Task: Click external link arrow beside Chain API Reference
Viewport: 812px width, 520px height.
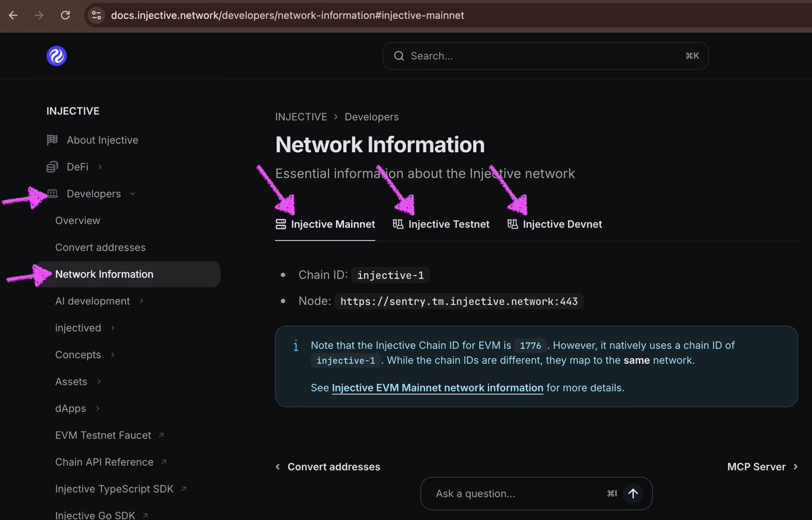Action: pos(164,462)
